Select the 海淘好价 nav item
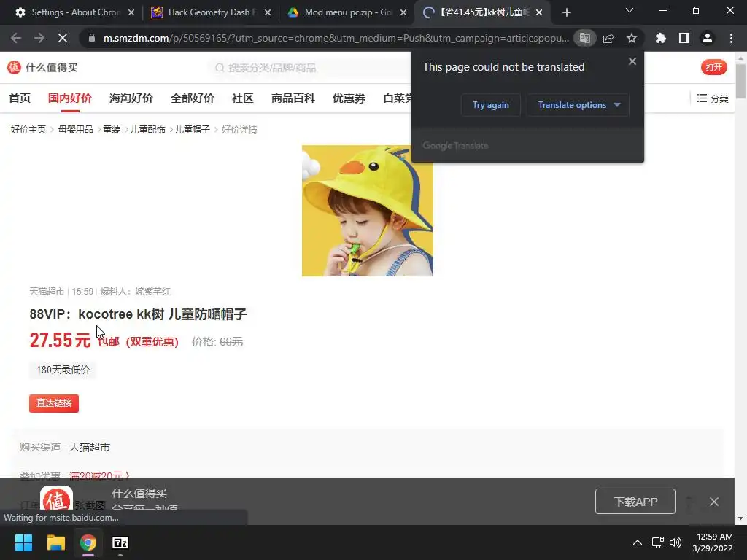The height and width of the screenshot is (560, 747). pos(131,98)
